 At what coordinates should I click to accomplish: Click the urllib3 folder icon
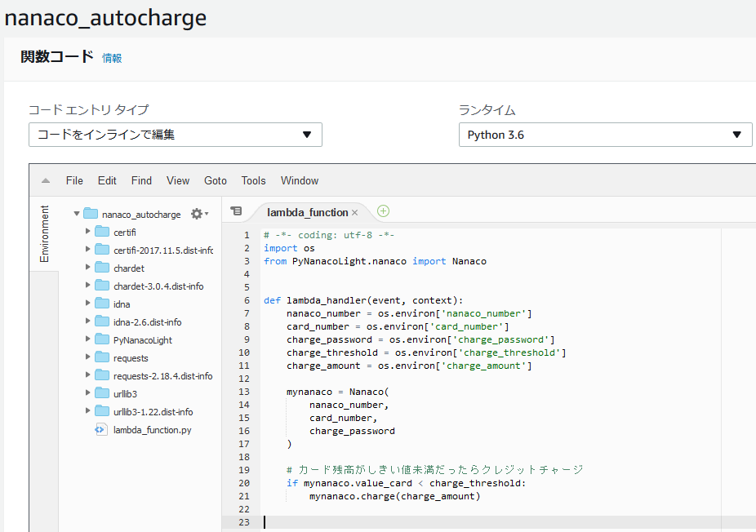102,394
